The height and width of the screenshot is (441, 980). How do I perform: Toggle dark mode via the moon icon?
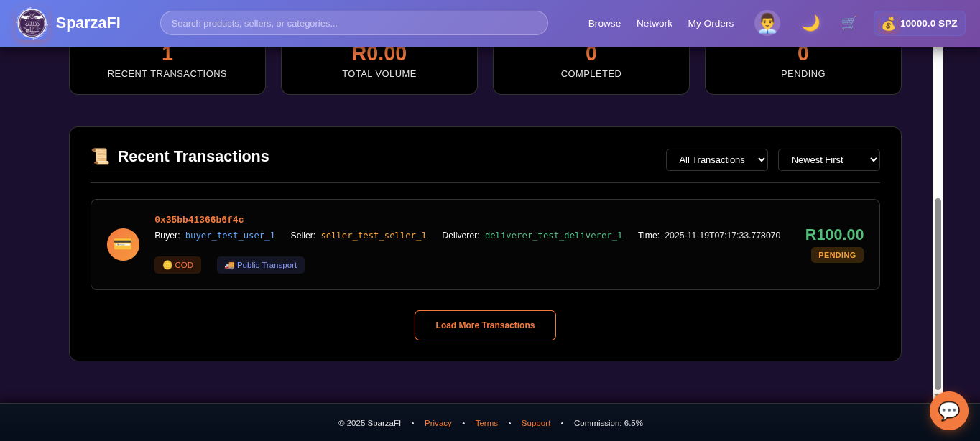click(x=810, y=23)
